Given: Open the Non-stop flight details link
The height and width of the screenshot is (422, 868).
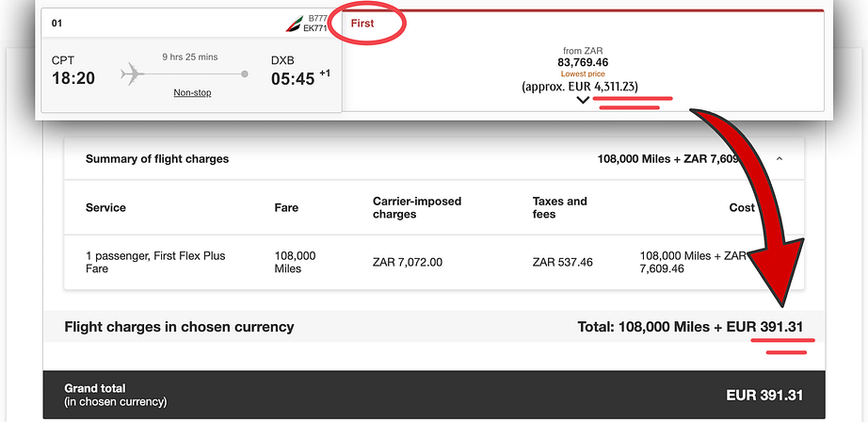Looking at the screenshot, I should point(192,92).
